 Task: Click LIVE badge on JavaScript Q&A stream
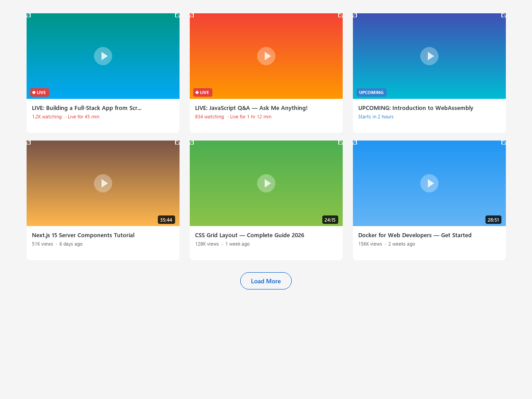(203, 92)
